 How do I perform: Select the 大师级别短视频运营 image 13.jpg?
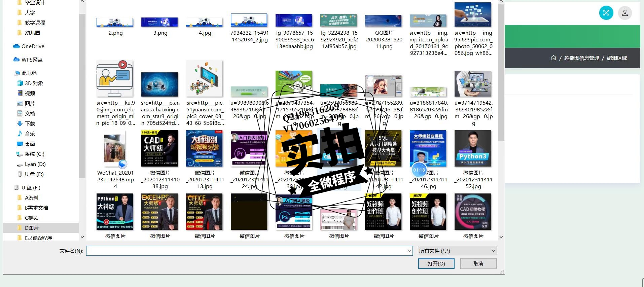click(x=205, y=148)
